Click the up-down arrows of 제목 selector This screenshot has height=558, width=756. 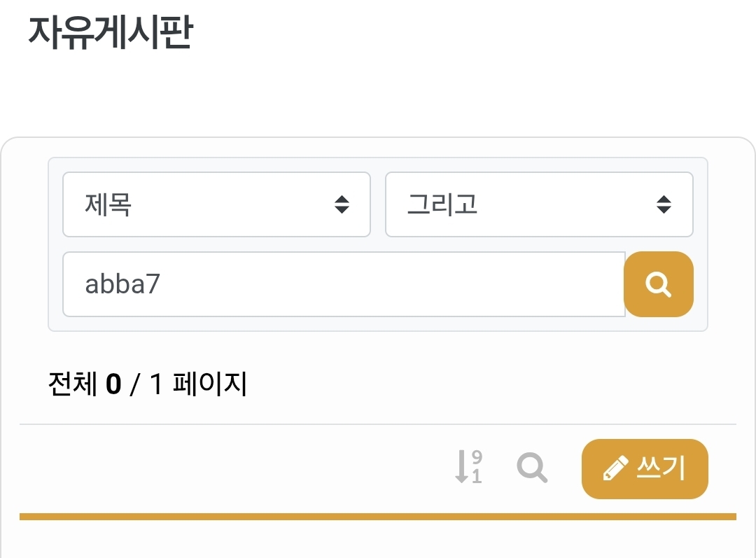pos(342,204)
